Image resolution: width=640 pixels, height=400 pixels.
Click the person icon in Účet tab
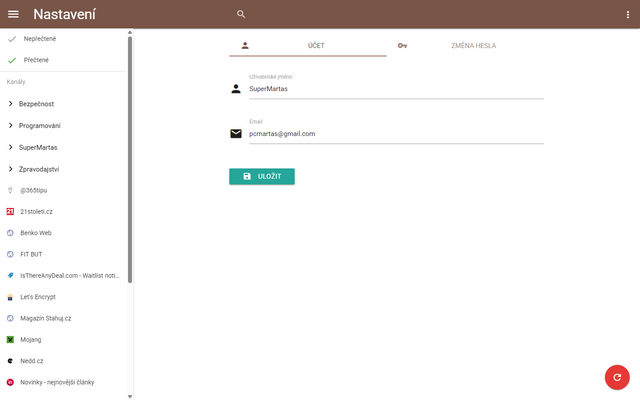245,45
